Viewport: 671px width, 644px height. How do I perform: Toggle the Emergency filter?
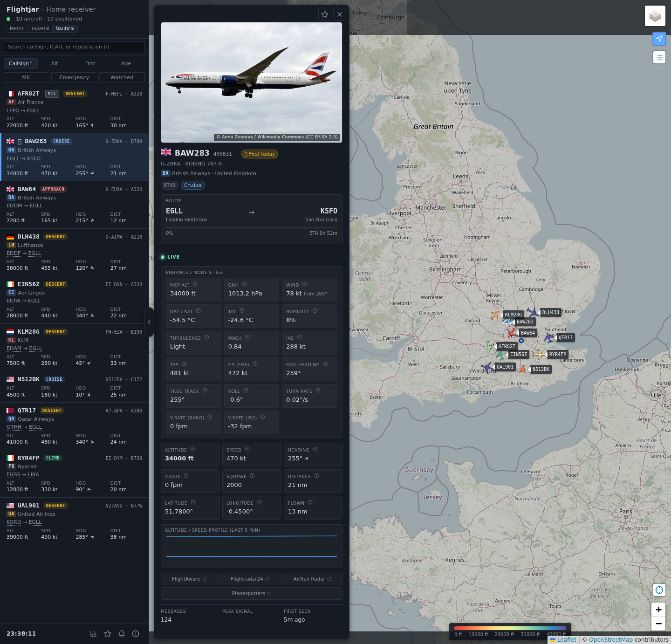pyautogui.click(x=74, y=78)
